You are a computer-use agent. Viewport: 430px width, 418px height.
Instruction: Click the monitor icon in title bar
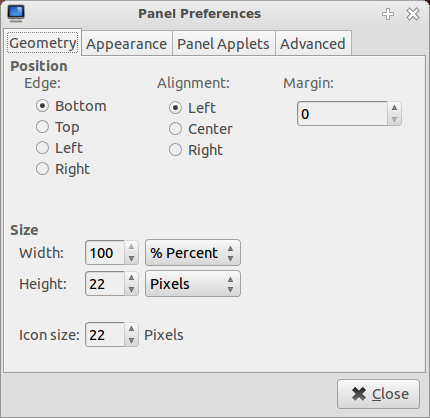click(x=16, y=14)
